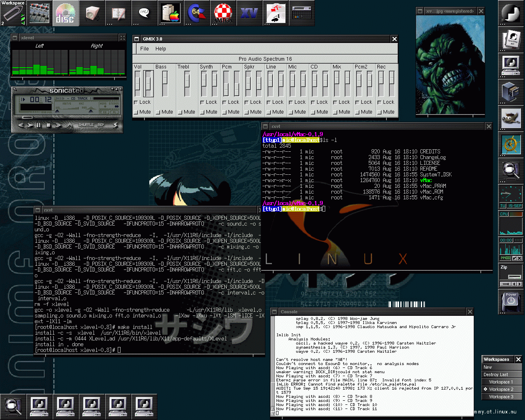Screen dimensions: 525x420
Task: Click the System7.DSK filename in the terminal
Action: (x=436, y=174)
